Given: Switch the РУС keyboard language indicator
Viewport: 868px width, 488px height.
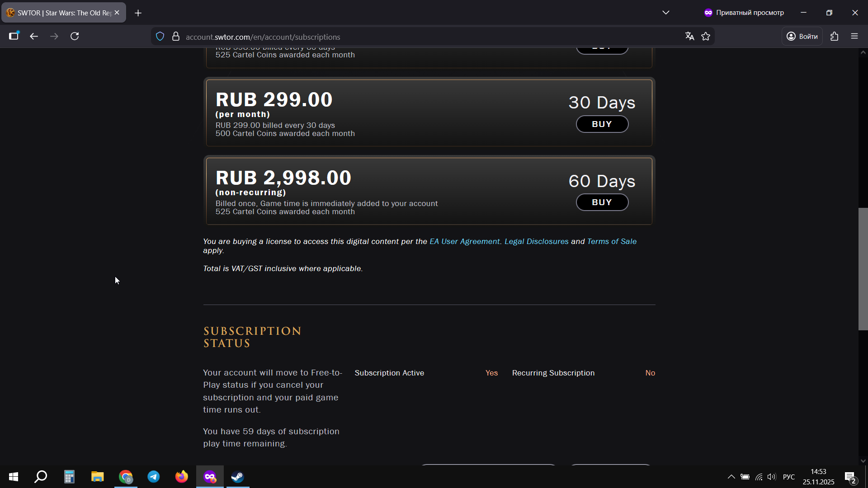Looking at the screenshot, I should 789,477.
